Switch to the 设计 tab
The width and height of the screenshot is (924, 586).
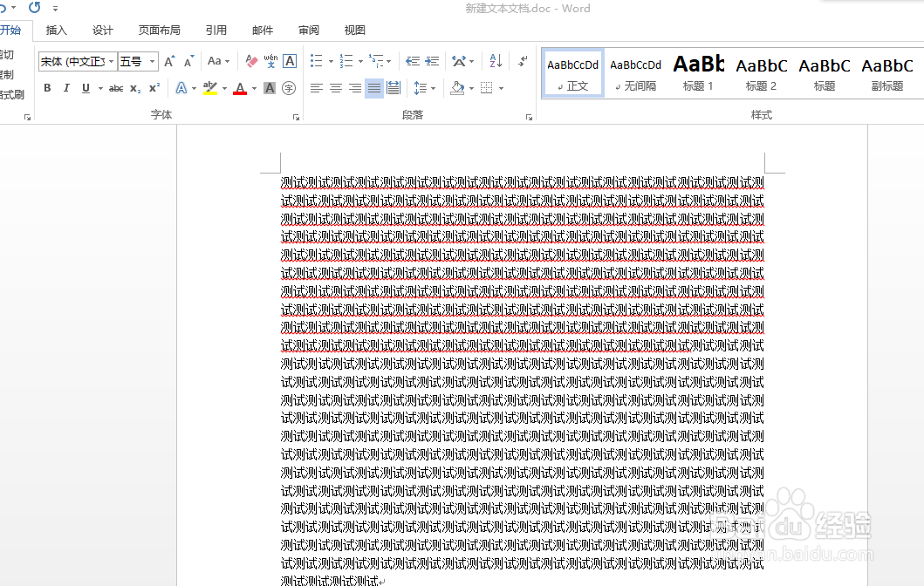[103, 30]
